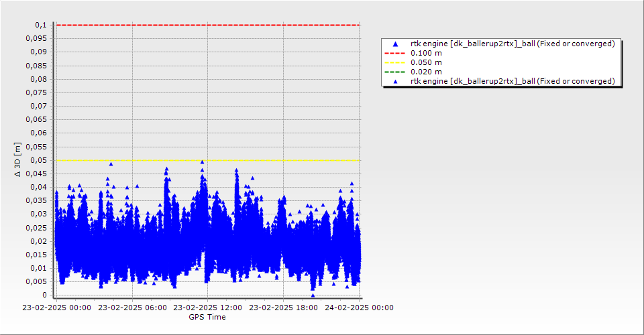This screenshot has height=335, width=644.
Task: Click the '23-02-2025 18:00' time axis label
Action: pyautogui.click(x=283, y=308)
